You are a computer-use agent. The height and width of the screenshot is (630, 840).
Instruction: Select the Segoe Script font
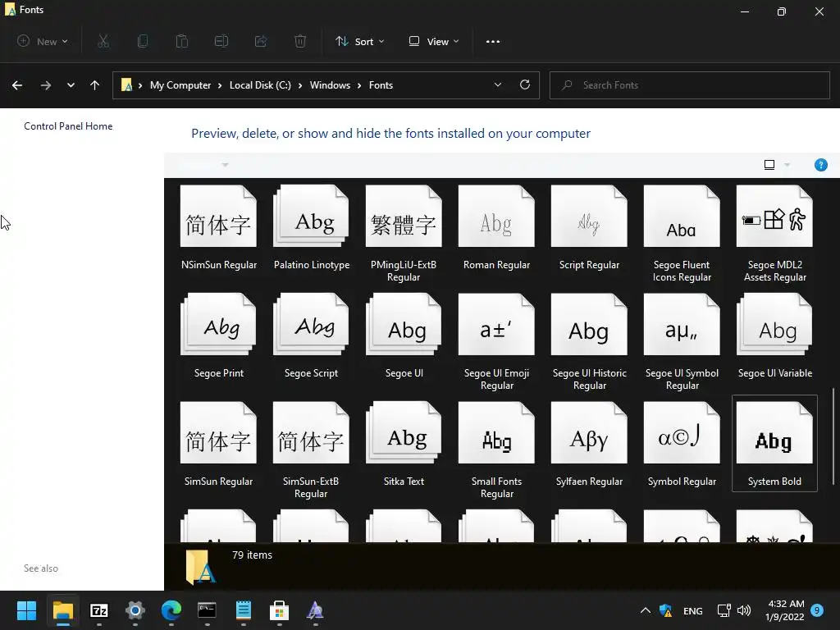pyautogui.click(x=311, y=336)
